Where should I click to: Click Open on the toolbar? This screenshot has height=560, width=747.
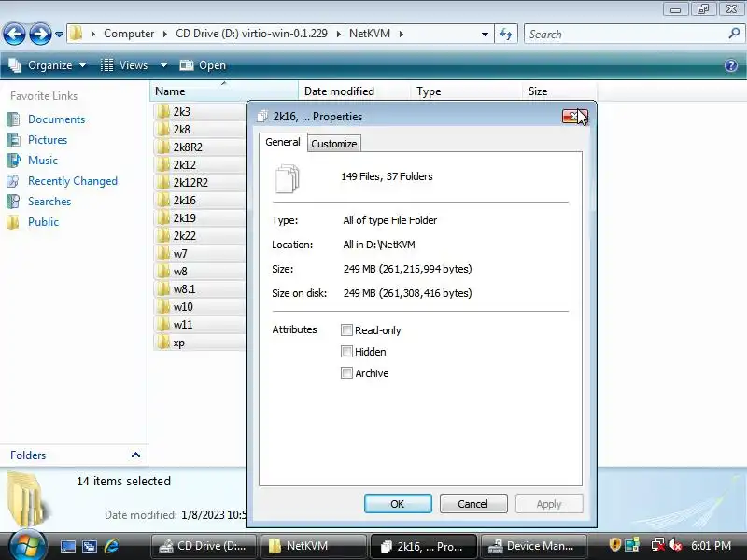[x=203, y=65]
